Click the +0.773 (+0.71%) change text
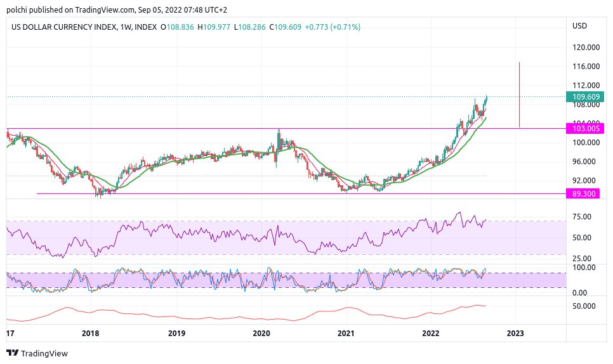 pyautogui.click(x=333, y=27)
